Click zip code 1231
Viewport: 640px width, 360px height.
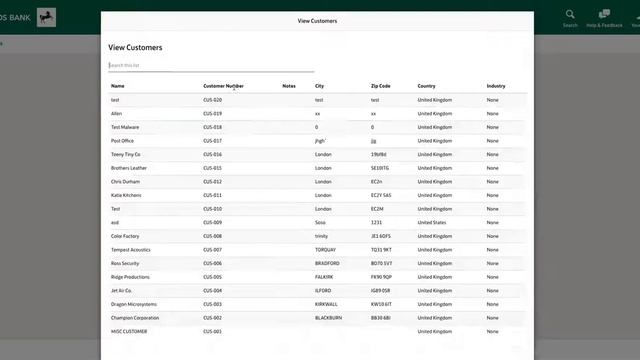(376, 222)
